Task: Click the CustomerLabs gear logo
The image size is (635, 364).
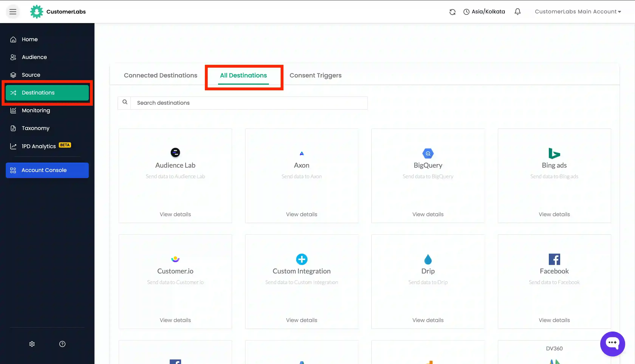Action: [x=36, y=12]
